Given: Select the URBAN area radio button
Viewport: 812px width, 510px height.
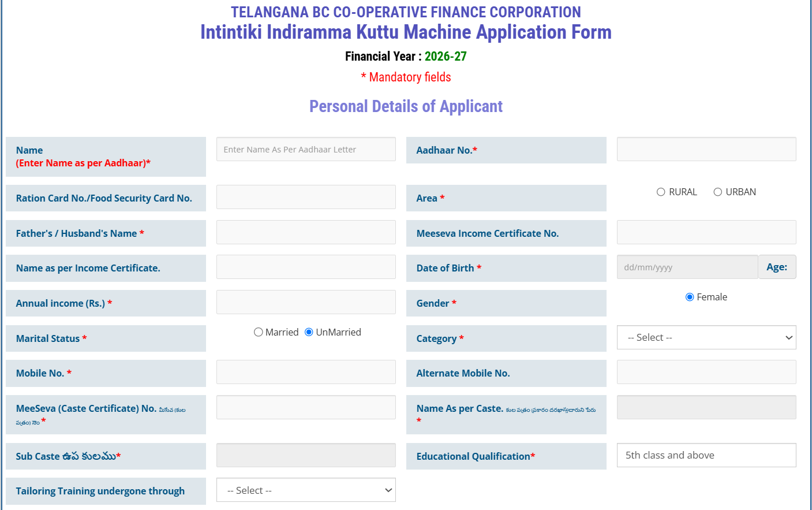Looking at the screenshot, I should point(718,192).
